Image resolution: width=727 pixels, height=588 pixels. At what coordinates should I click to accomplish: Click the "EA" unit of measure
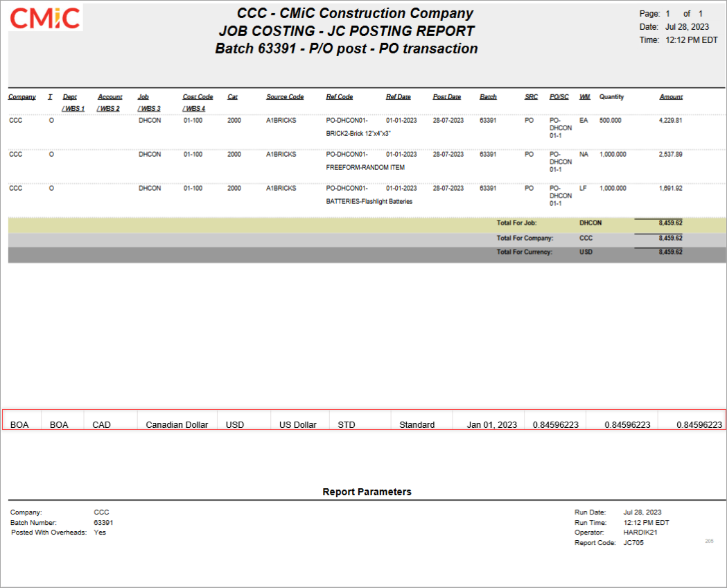[x=584, y=120]
